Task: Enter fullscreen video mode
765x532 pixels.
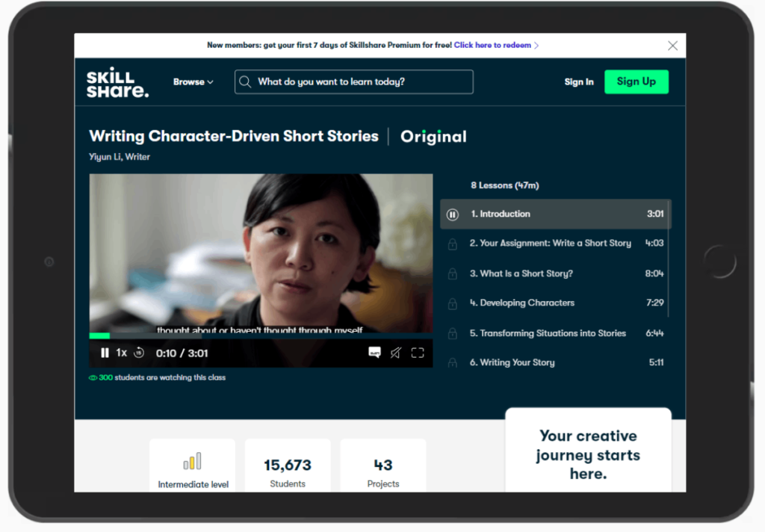Action: tap(418, 353)
